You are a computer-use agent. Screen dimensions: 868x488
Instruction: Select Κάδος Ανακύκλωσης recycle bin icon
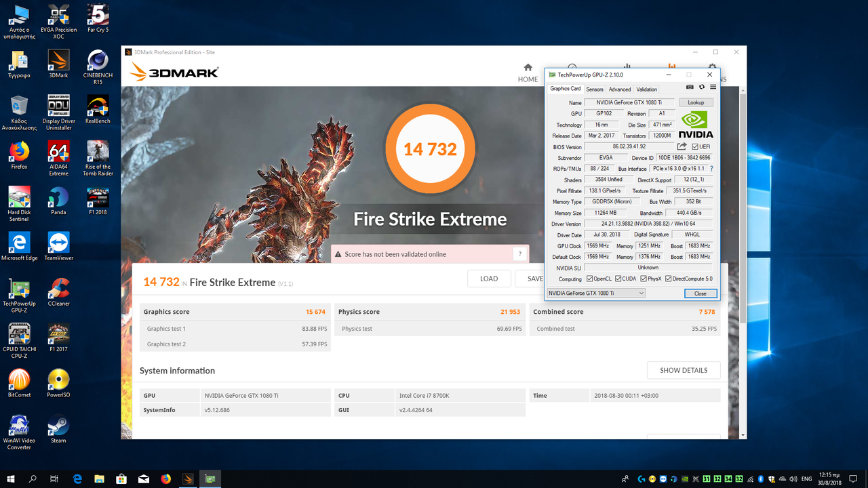point(19,113)
